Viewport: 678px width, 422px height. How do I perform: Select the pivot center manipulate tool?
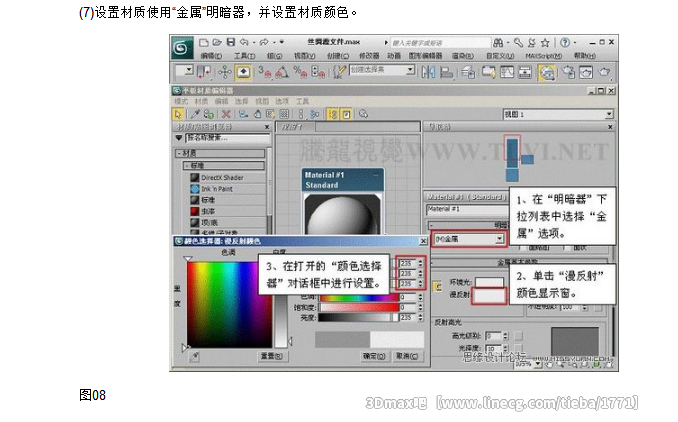point(224,72)
